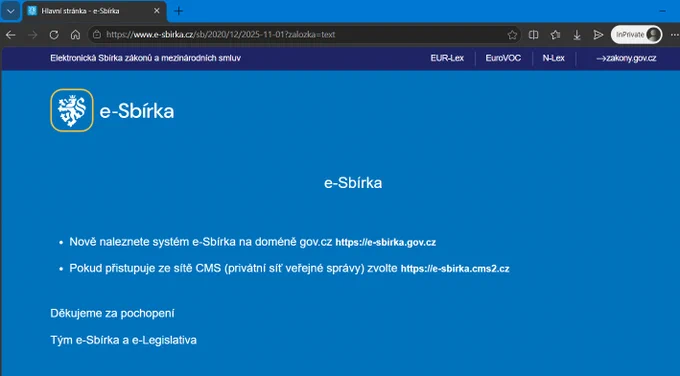Click Elektronická Sbírka zákonů a mezinárodních smluv text
The width and height of the screenshot is (680, 376).
pyautogui.click(x=145, y=58)
